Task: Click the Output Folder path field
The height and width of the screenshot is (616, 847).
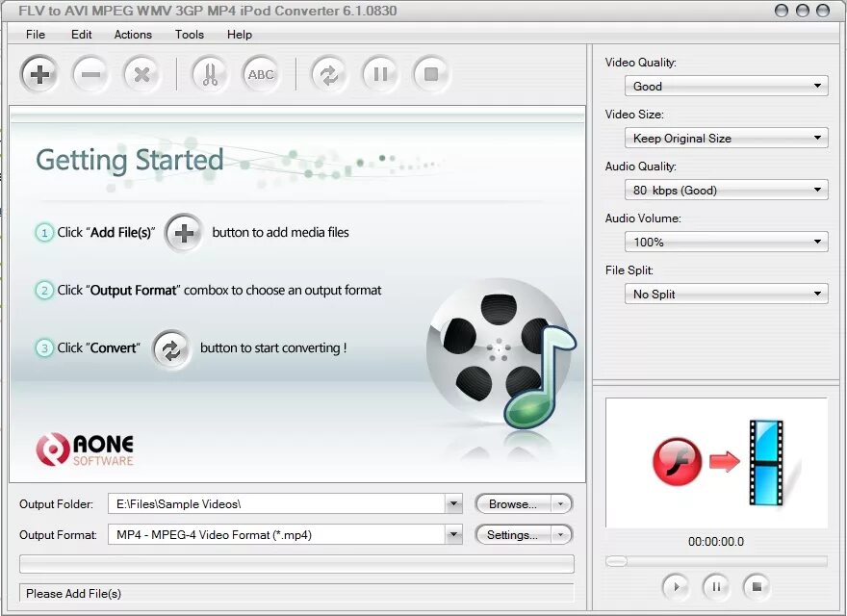Action: (x=277, y=503)
